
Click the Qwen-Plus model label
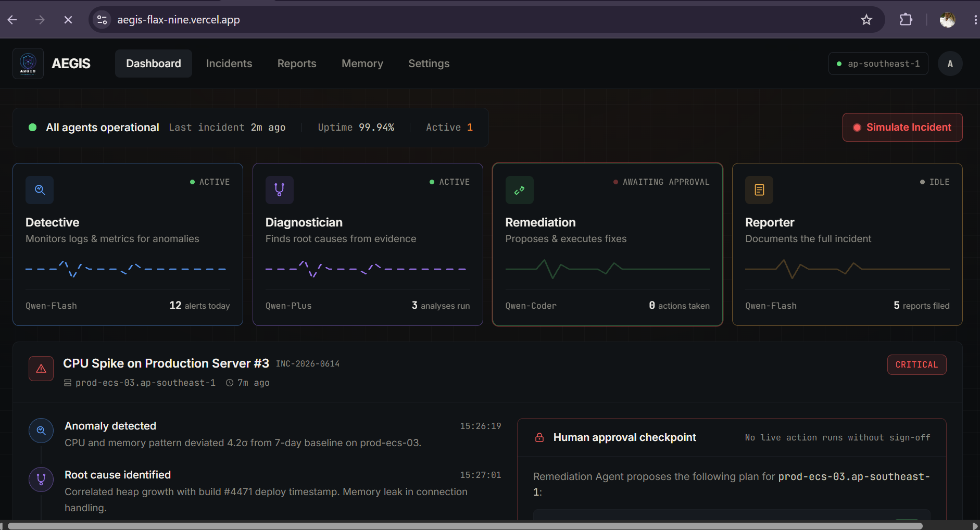pos(288,306)
